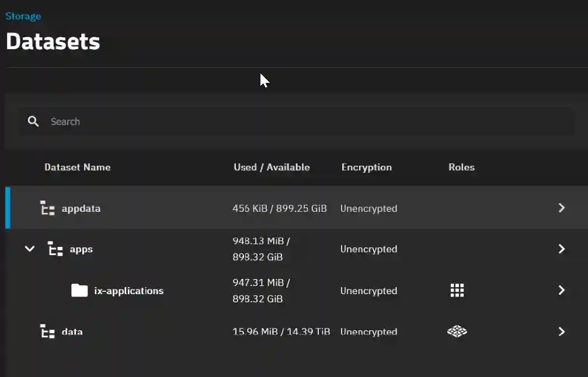Click the Encryption column header
588x377 pixels.
pyautogui.click(x=366, y=167)
